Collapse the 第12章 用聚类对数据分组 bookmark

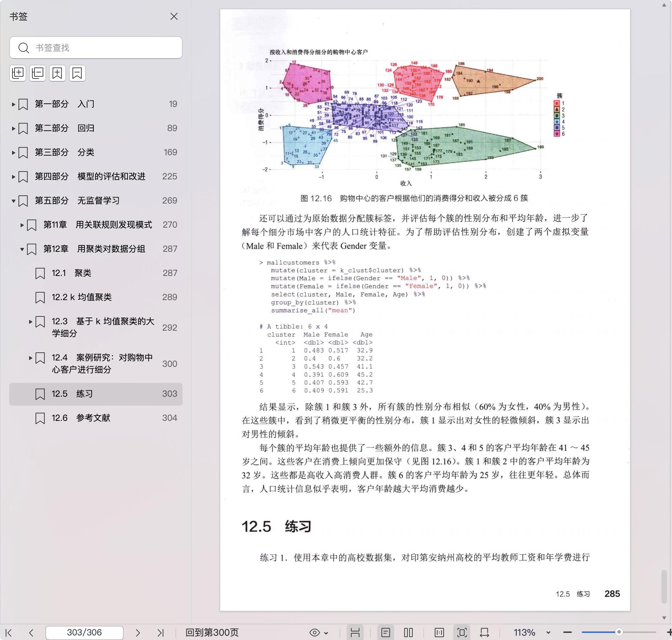22,249
